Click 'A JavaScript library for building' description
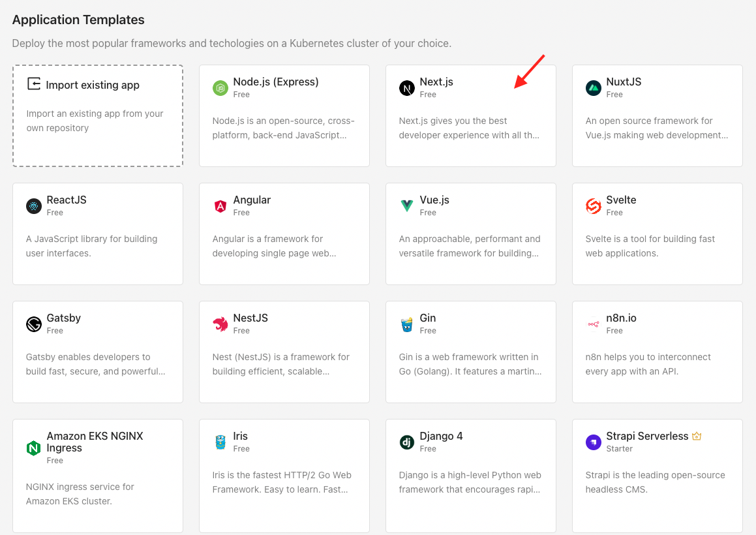The image size is (756, 535). pos(91,239)
